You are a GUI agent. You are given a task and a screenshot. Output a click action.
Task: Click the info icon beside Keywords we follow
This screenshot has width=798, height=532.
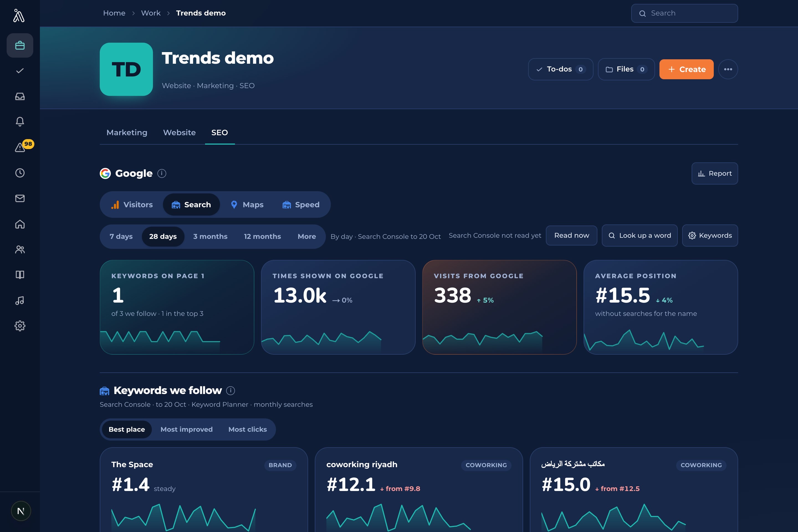[x=230, y=390]
